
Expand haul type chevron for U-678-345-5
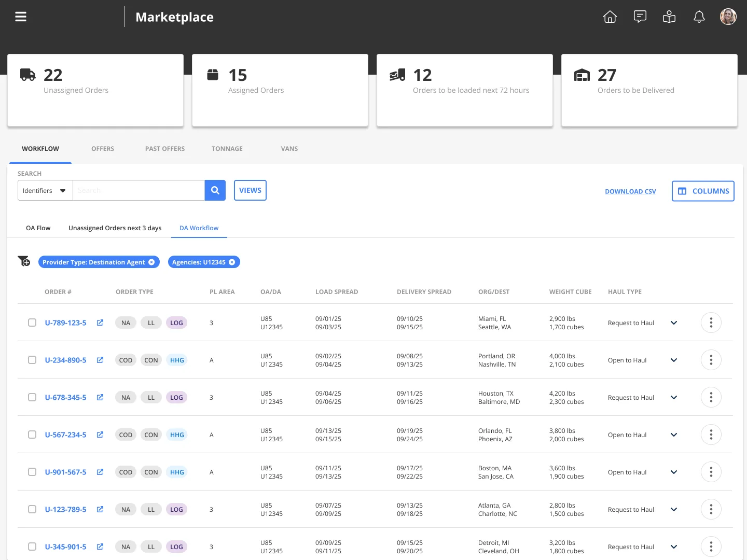(674, 397)
